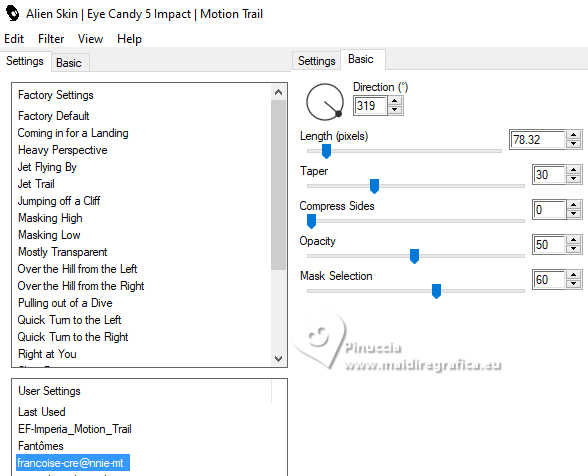Click the Mask Selection slider handle
588x476 pixels.
click(x=436, y=291)
